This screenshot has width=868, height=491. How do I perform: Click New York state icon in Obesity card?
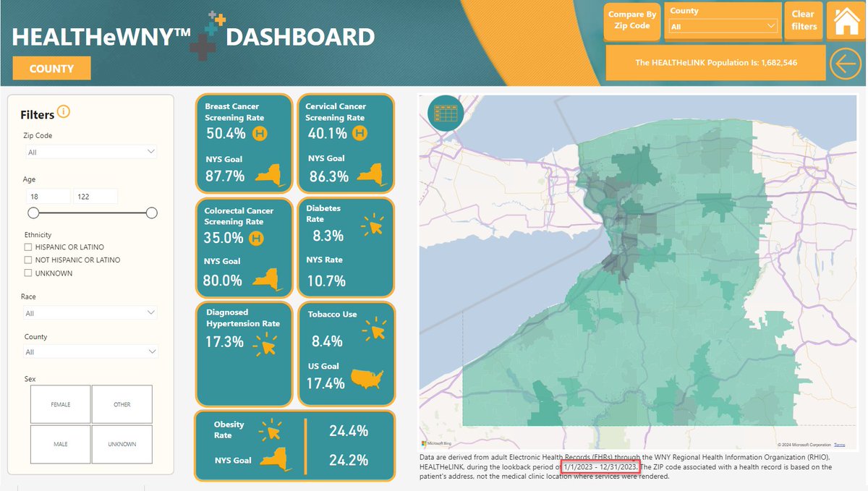(x=274, y=459)
